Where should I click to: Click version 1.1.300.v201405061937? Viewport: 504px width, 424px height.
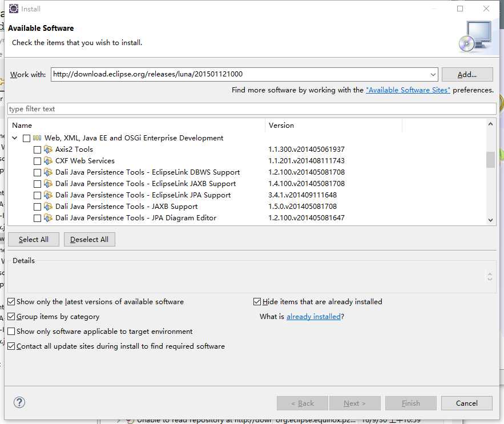coord(307,150)
